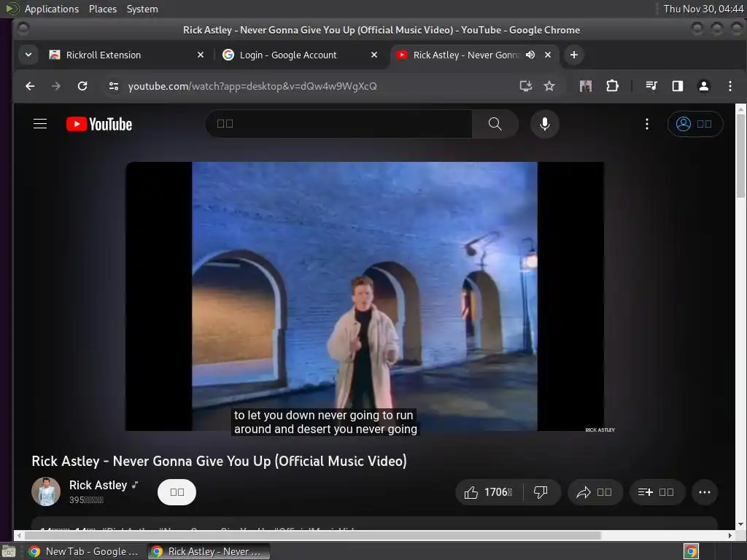Select the Rick Astley YouTube tab

pyautogui.click(x=465, y=55)
